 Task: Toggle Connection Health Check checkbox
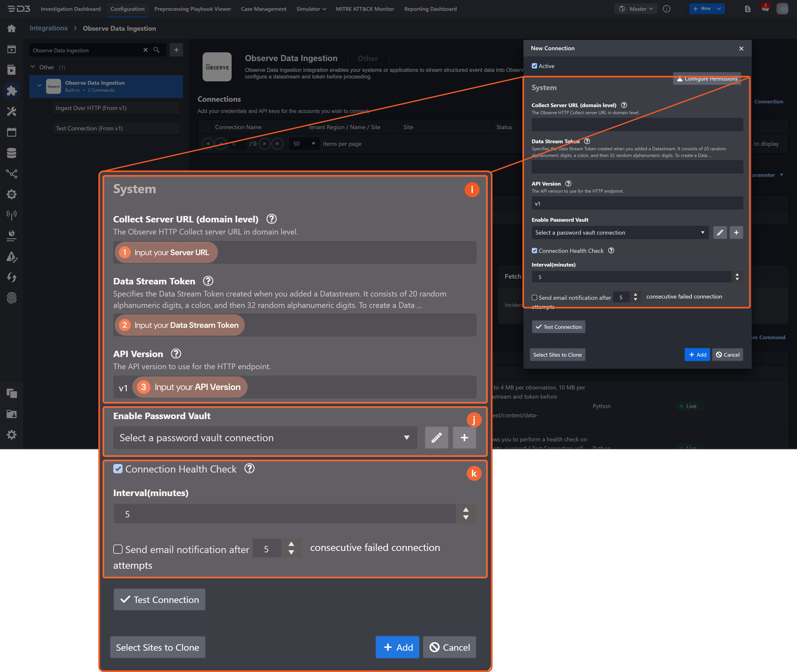[534, 251]
